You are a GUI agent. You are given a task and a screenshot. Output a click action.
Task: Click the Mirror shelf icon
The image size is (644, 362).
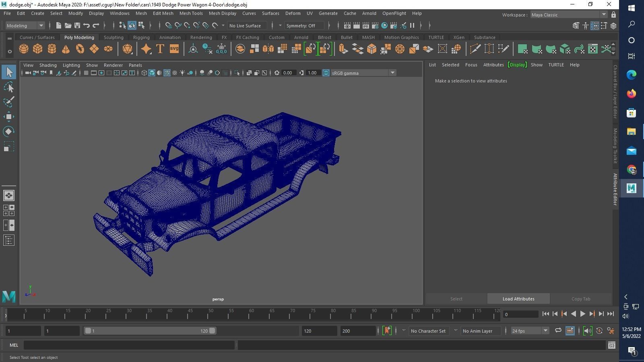tap(268, 49)
